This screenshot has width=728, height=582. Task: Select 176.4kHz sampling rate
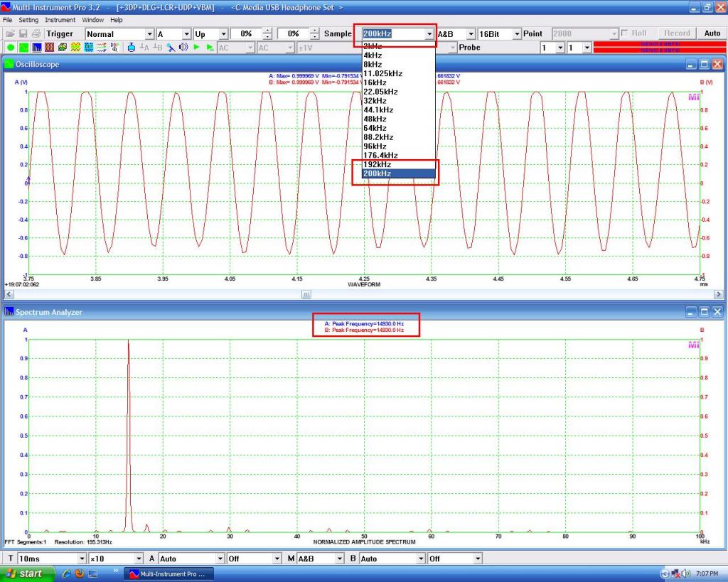click(398, 155)
